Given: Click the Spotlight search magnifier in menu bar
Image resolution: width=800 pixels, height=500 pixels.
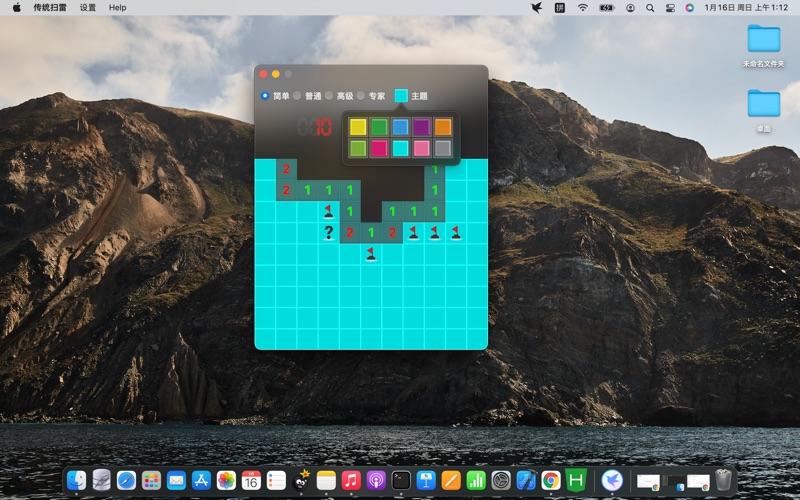Looking at the screenshot, I should [651, 7].
